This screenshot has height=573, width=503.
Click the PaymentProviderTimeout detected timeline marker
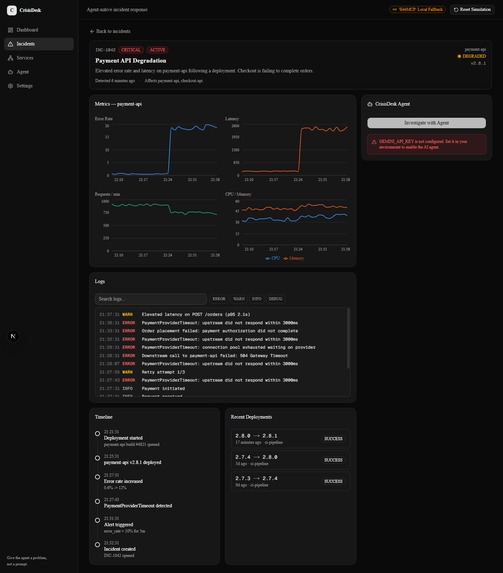[97, 501]
